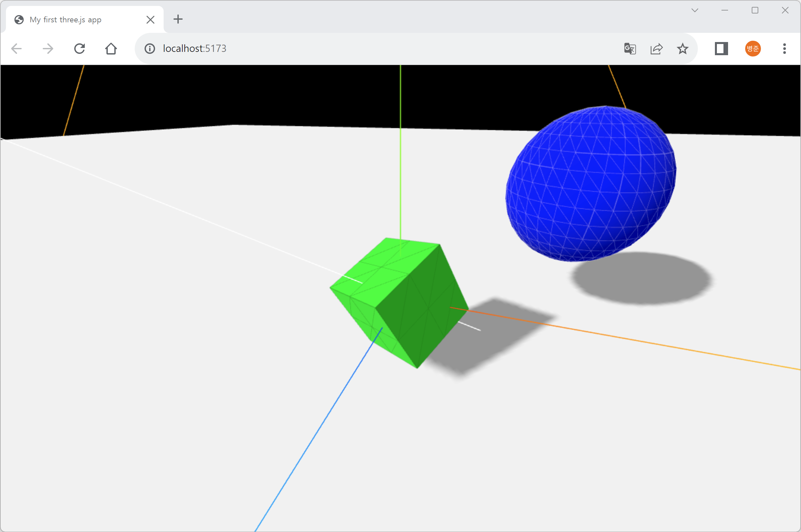Click the blue wireframe sphere
The height and width of the screenshot is (532, 801).
click(591, 183)
